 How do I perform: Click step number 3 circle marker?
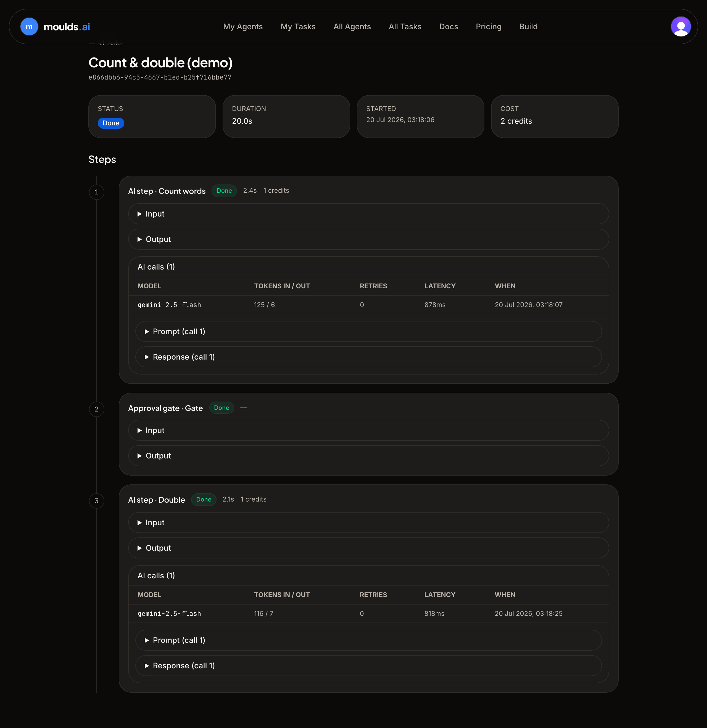[97, 501]
